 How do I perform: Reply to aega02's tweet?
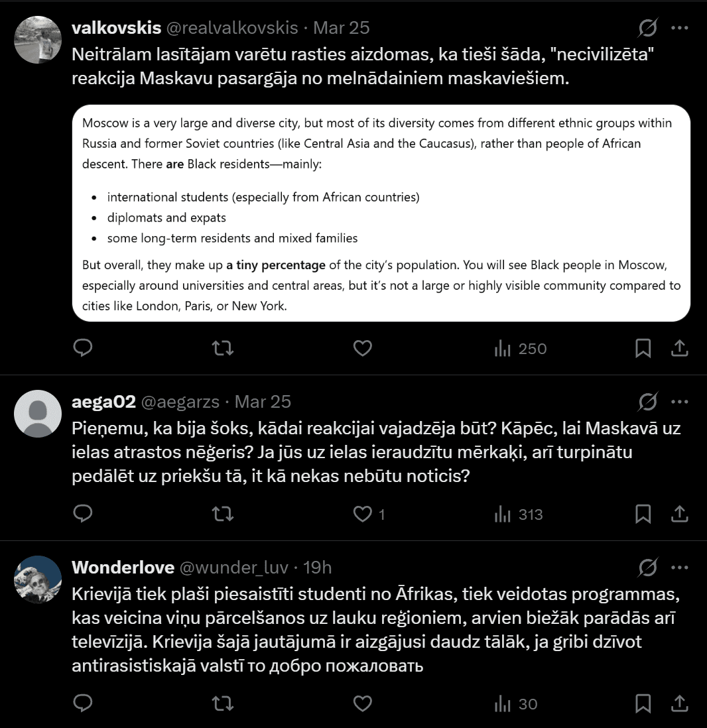coord(82,514)
